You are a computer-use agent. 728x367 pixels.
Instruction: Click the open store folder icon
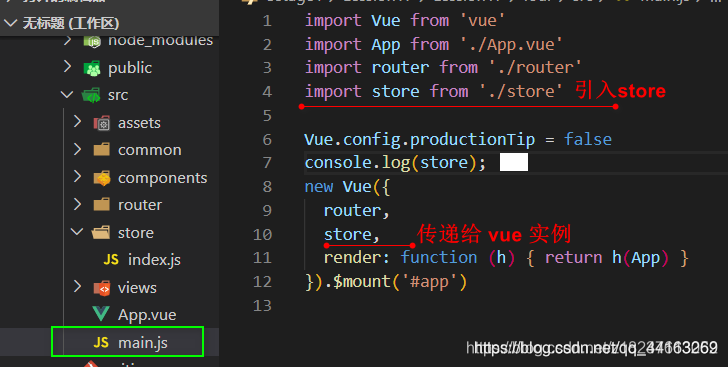tap(101, 232)
